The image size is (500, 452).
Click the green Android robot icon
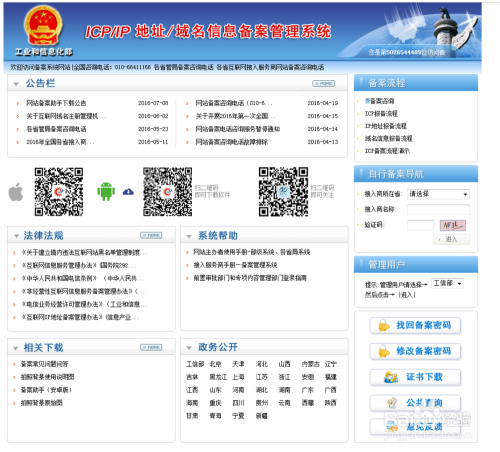click(106, 191)
